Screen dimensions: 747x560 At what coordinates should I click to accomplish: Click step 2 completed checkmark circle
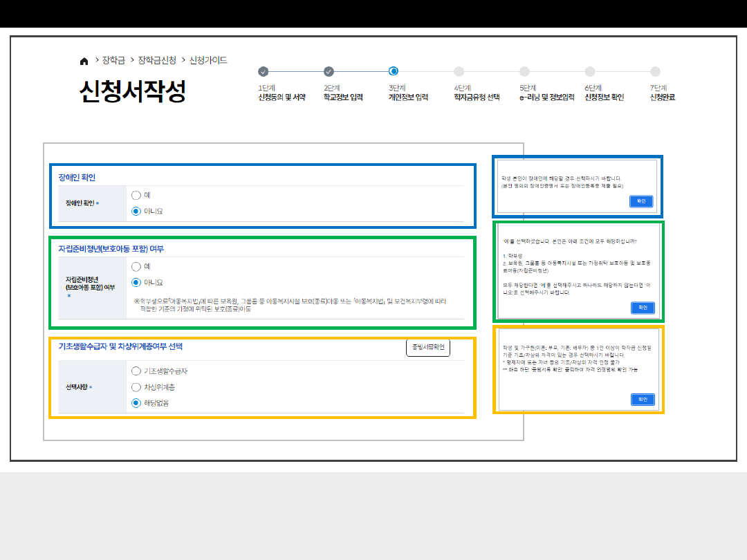pyautogui.click(x=329, y=71)
